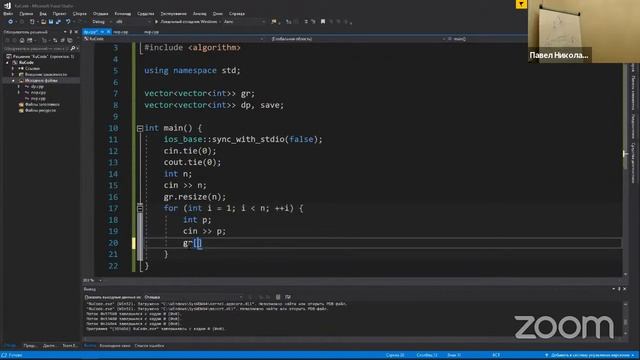Click the yellow notifications flag icon

point(521,4)
